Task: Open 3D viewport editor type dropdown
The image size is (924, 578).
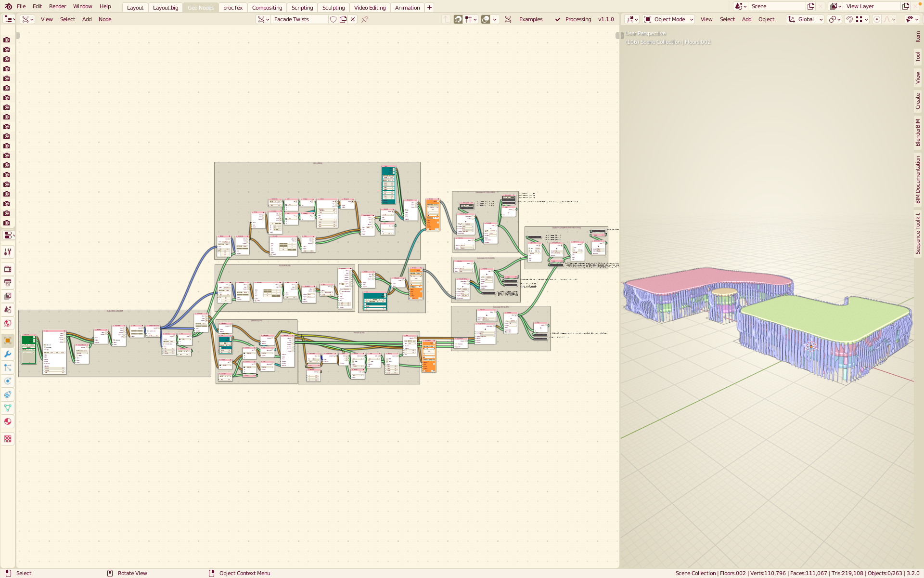Action: point(632,19)
